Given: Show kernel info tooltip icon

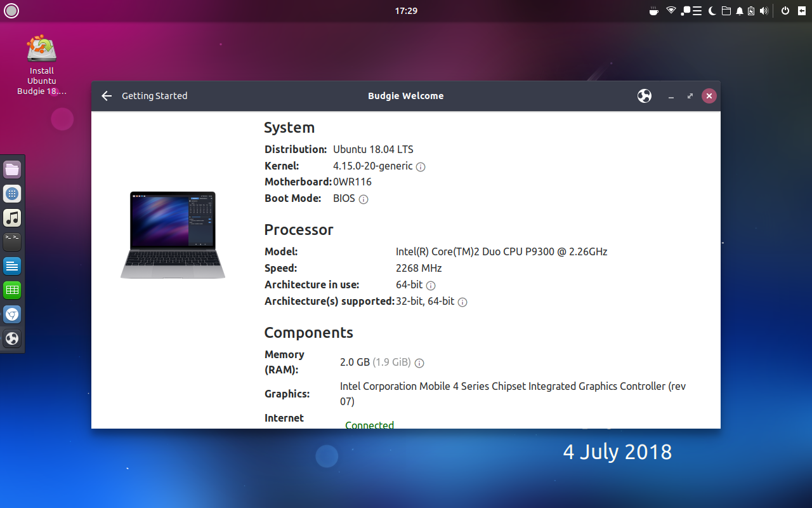Looking at the screenshot, I should click(x=421, y=167).
